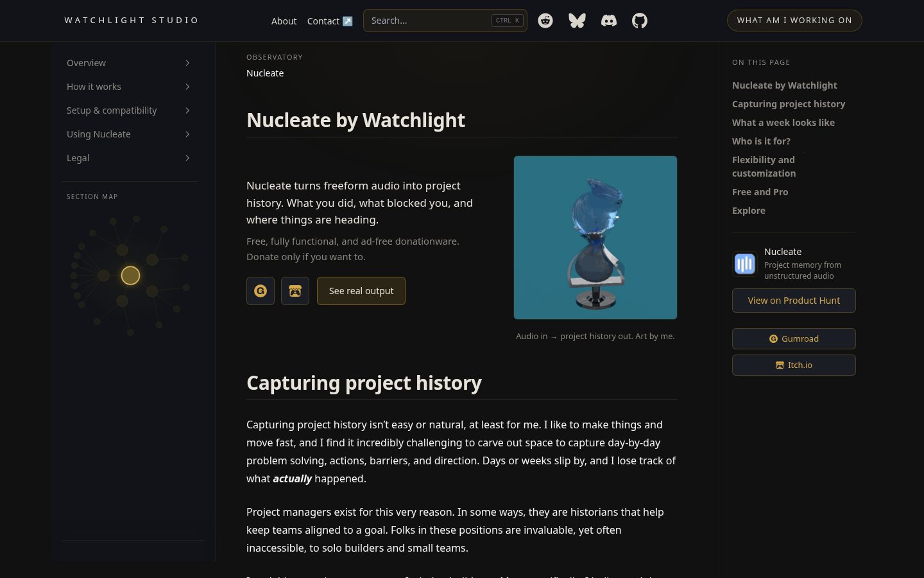The width and height of the screenshot is (924, 578).
Task: Click the Search input field
Action: click(445, 21)
